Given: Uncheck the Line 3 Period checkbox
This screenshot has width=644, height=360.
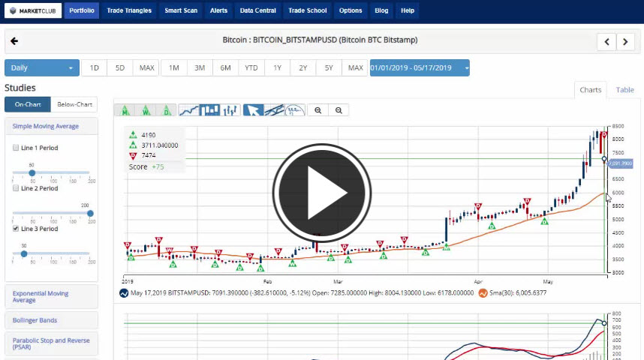Looking at the screenshot, I should (16, 229).
